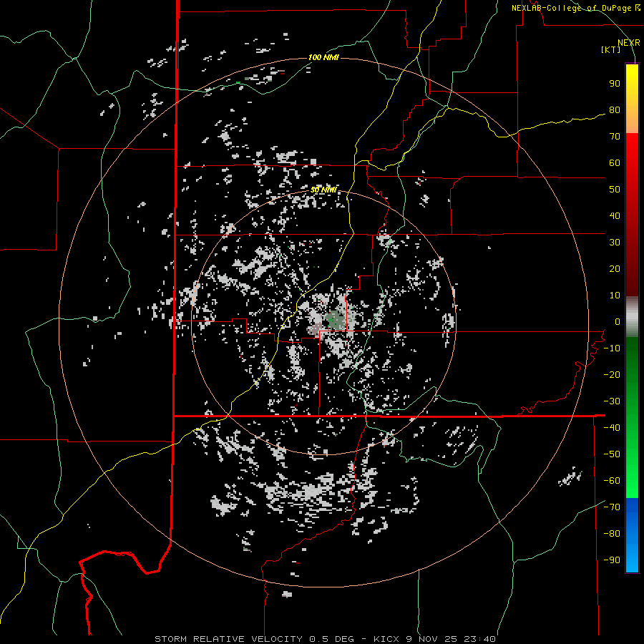Click the orange segment of the color bar
Image resolution: width=644 pixels, height=644 pixels.
click(632, 122)
